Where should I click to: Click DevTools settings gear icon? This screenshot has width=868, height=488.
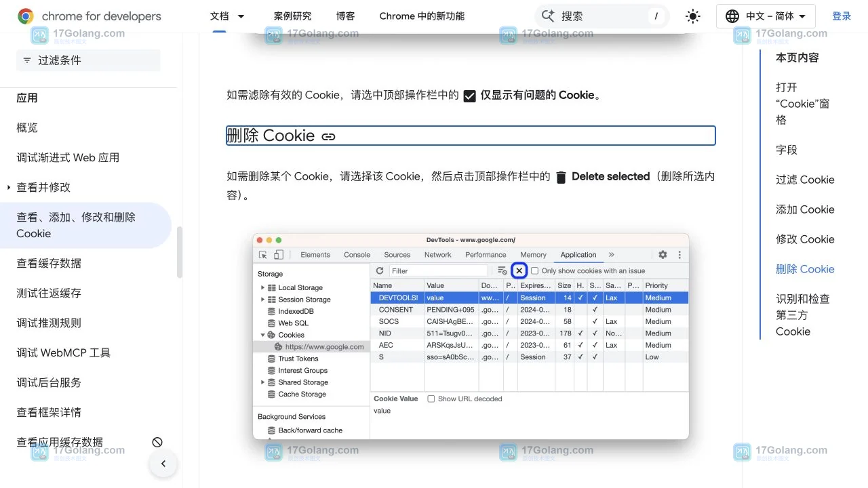pos(663,255)
